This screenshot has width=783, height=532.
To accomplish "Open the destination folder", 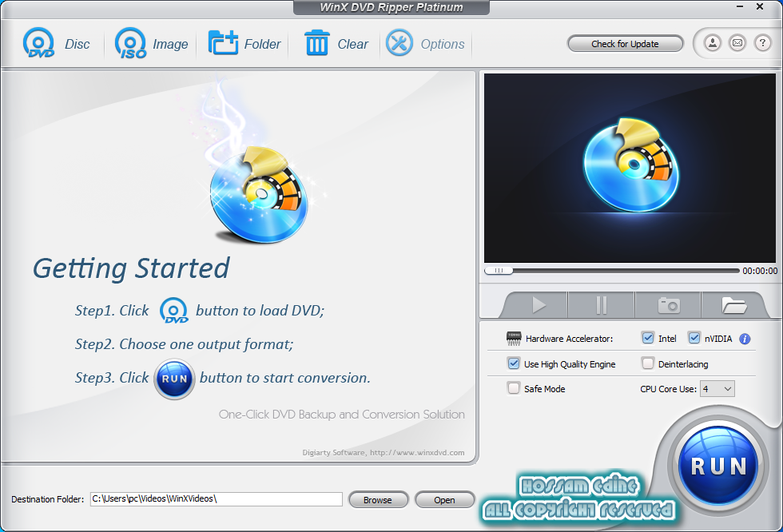I will pos(444,499).
